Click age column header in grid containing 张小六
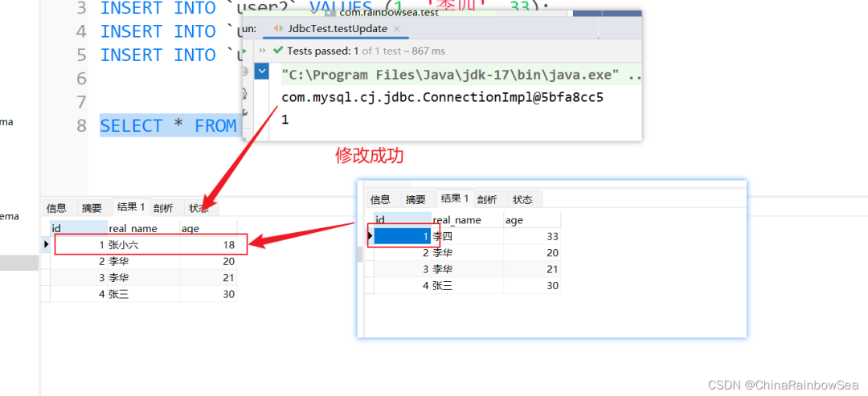The width and height of the screenshot is (868, 396). point(208,228)
